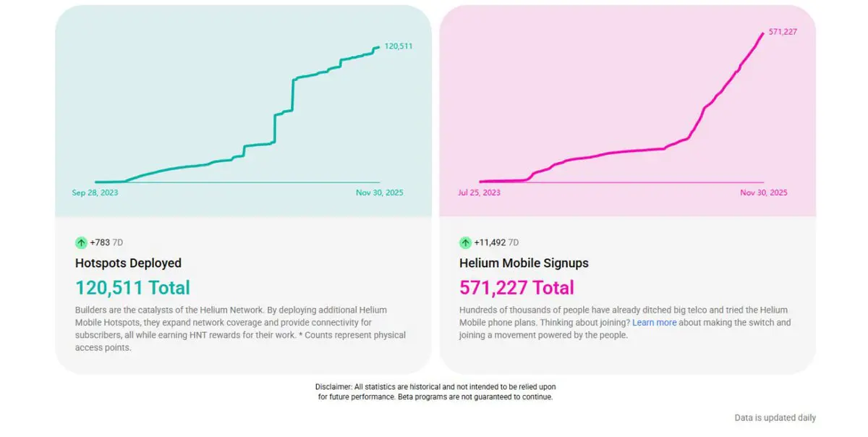Click the teal hotspots trend line
868x437 pixels.
[293, 94]
